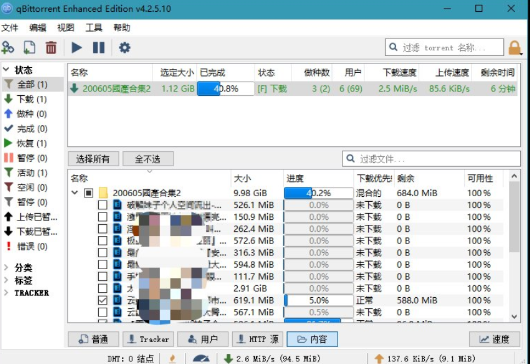The image size is (530, 364).
Task: Click the 5.0% file progress bar
Action: (x=318, y=300)
